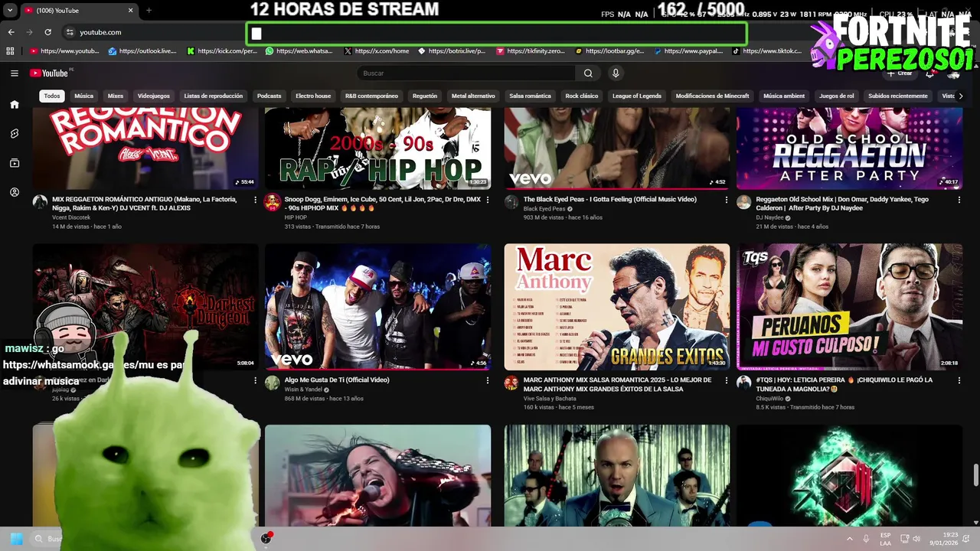Viewport: 980px width, 551px height.
Task: Open options menu for I Gotta Feeling video
Action: (727, 200)
